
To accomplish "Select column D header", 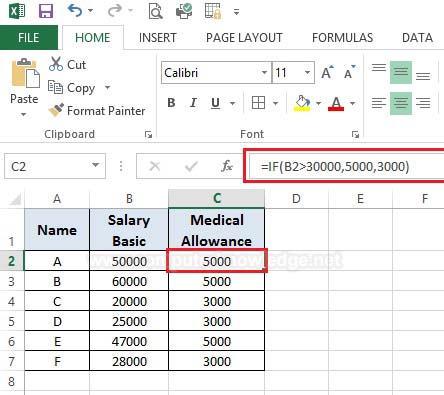I will point(296,199).
